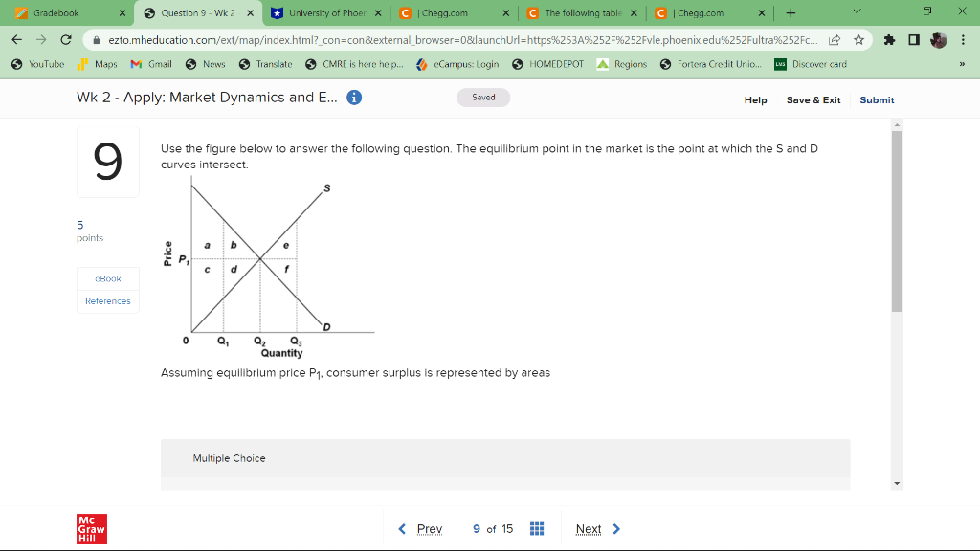Open the Extensions puzzle icon
Image resolution: width=980 pixels, height=551 pixels.
coord(890,42)
